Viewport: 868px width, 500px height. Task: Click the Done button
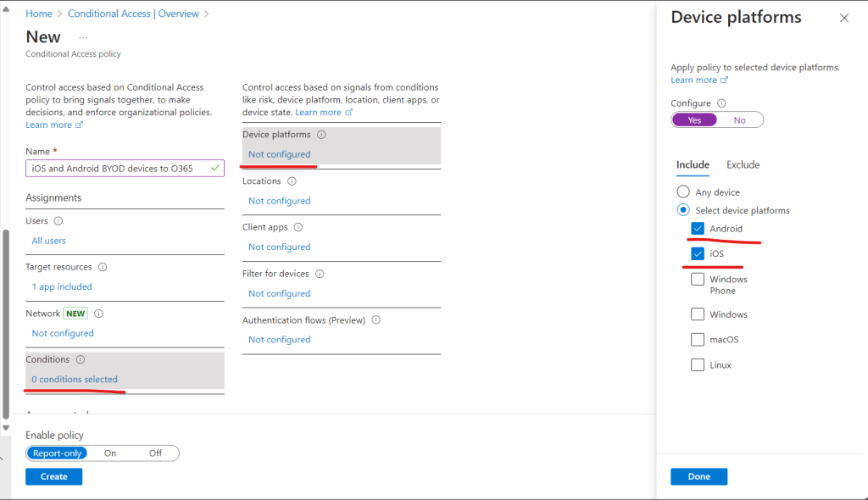(x=698, y=477)
